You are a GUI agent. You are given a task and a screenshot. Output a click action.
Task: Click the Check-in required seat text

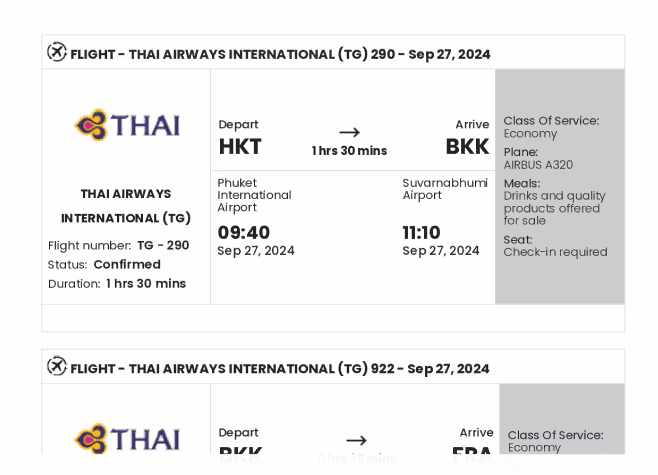[556, 252]
